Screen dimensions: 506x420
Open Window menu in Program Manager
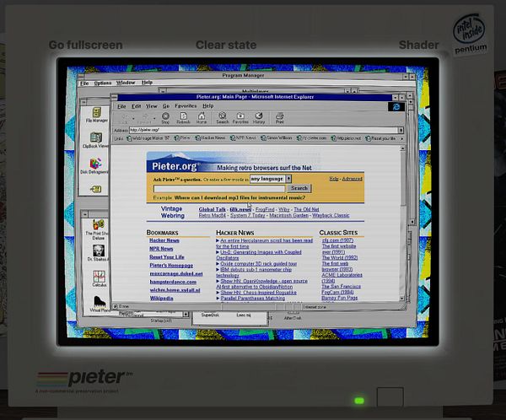point(126,83)
